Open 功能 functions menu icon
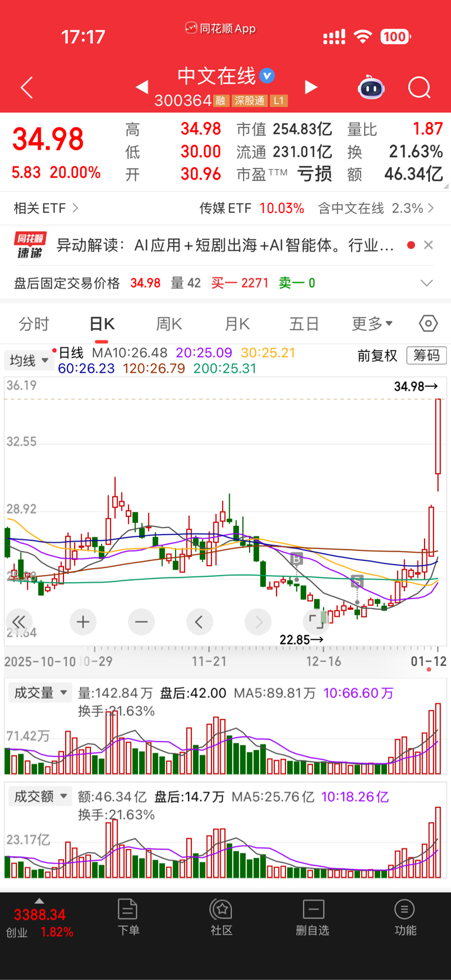The width and height of the screenshot is (451, 980). point(405,917)
